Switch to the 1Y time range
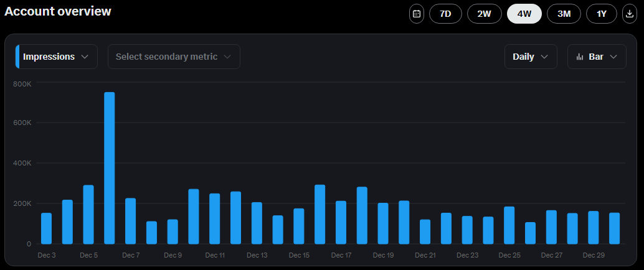The width and height of the screenshot is (644, 270). pos(602,14)
